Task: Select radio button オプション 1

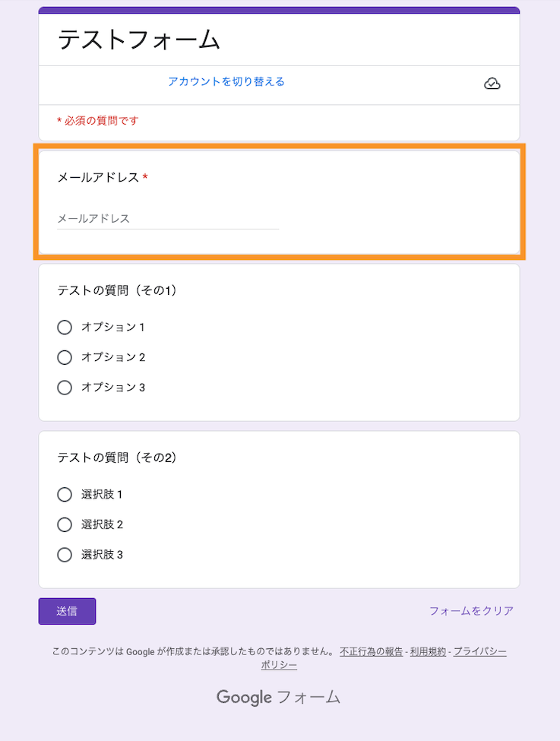Action: click(65, 327)
